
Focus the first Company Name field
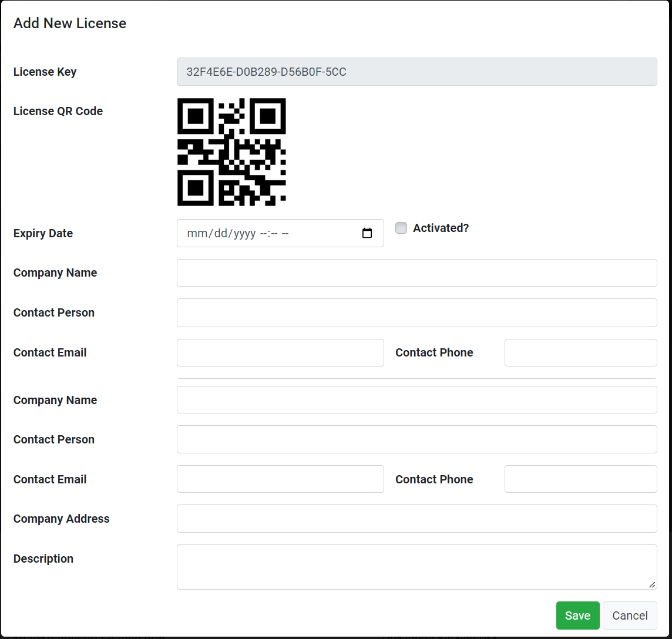416,273
